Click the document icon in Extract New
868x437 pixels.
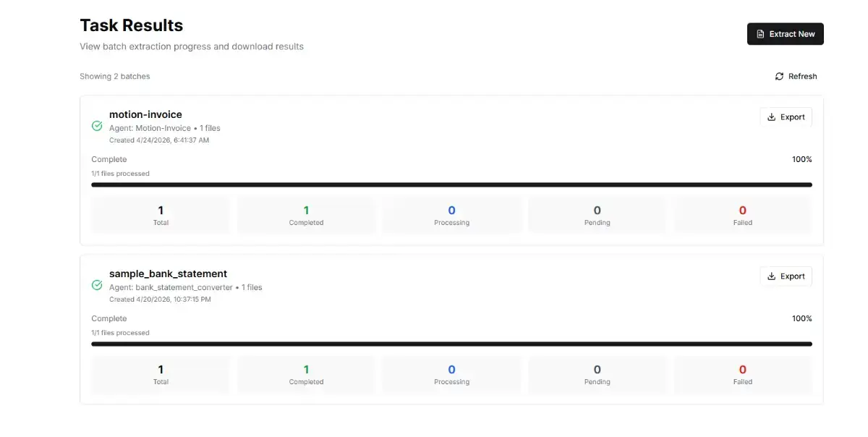(760, 34)
